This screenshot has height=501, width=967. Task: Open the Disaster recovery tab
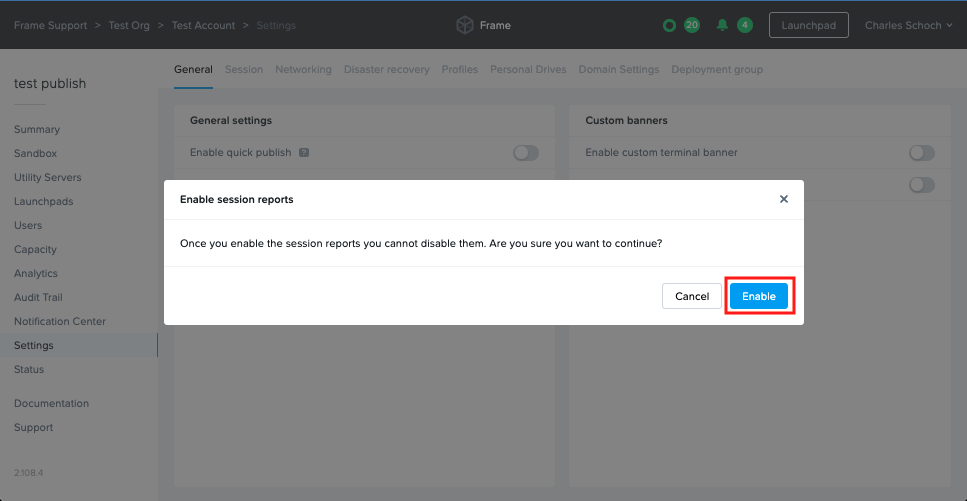pyautogui.click(x=387, y=70)
